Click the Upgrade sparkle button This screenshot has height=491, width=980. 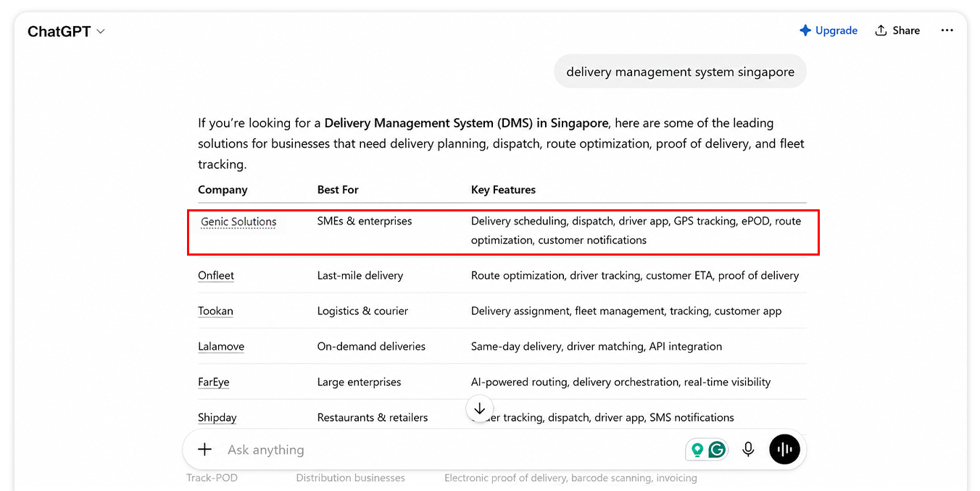point(829,30)
